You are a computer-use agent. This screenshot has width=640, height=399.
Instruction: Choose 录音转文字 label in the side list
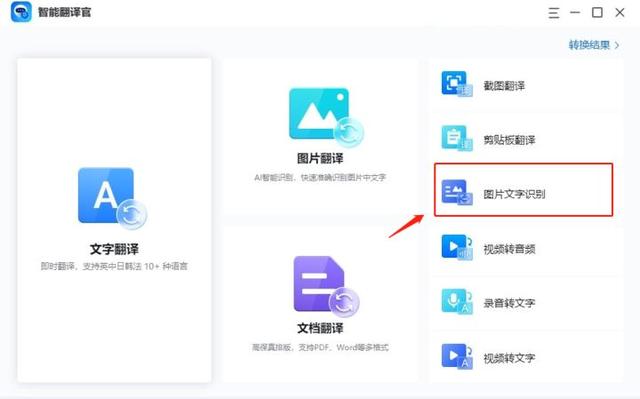pyautogui.click(x=509, y=303)
